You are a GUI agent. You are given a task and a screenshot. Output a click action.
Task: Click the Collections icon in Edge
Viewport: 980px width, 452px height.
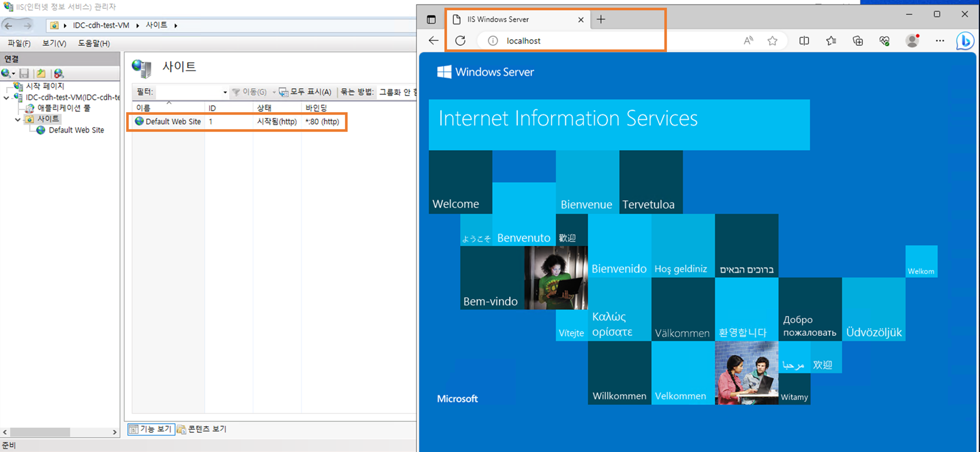[x=857, y=41]
